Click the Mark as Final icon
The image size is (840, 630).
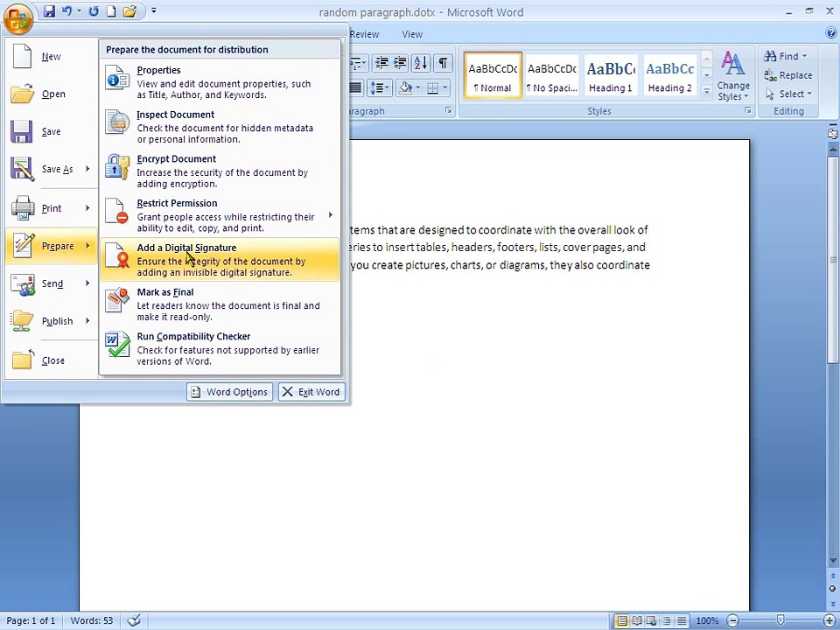[x=117, y=300]
